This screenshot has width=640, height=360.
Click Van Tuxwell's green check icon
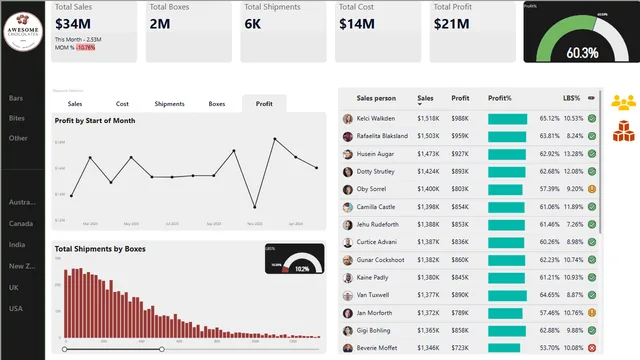(x=592, y=295)
